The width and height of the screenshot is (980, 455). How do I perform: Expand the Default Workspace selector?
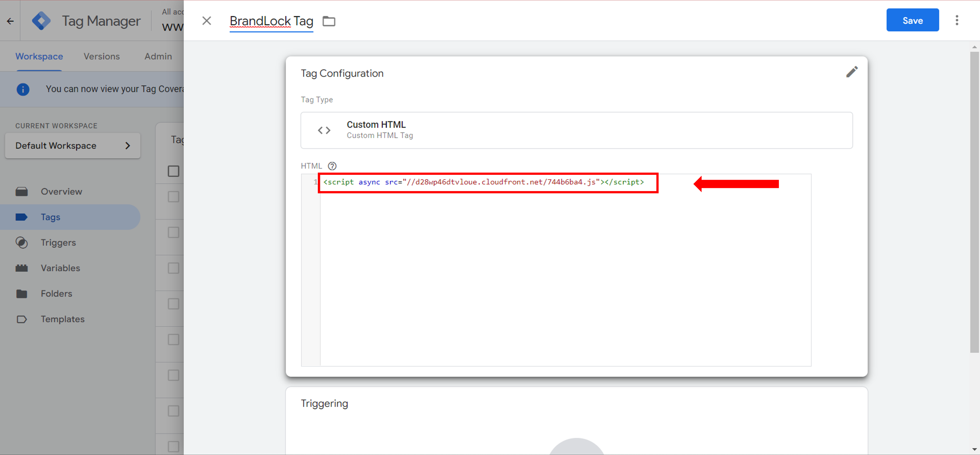[73, 146]
